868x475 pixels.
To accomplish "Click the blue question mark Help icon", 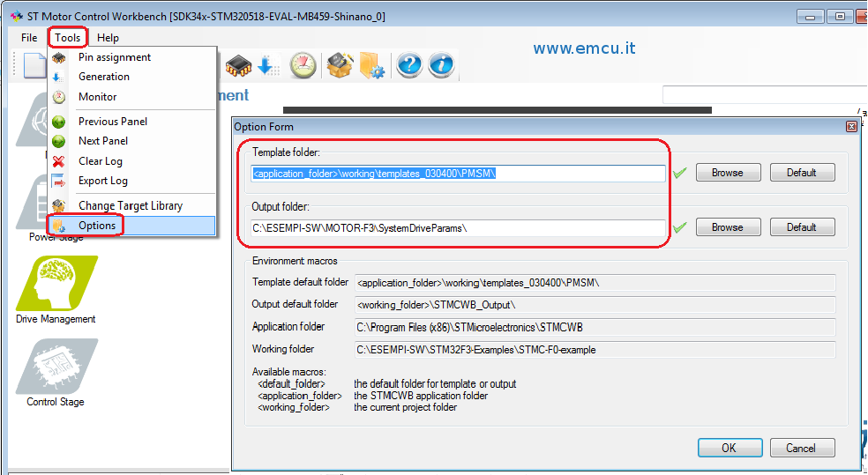I will [x=409, y=65].
